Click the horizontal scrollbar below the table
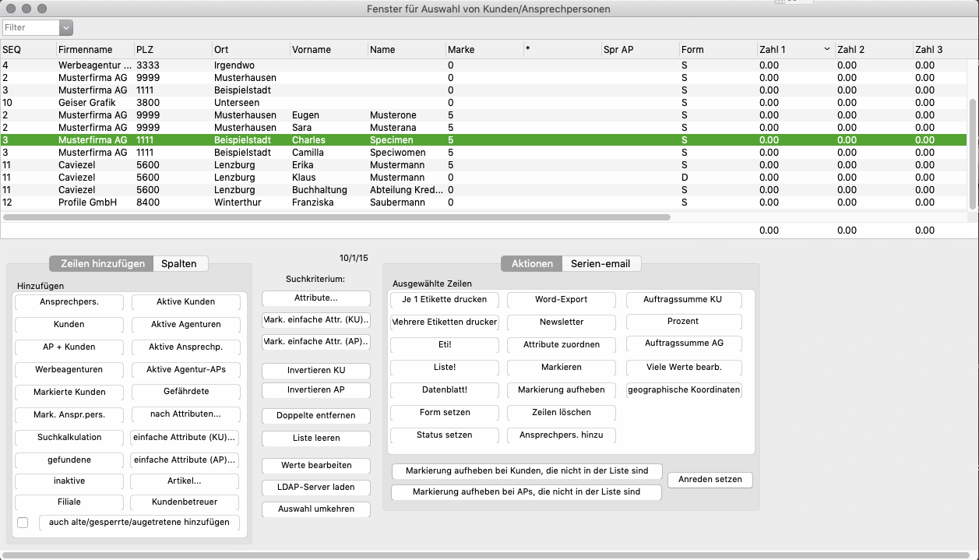Viewport: 979px width, 560px height. tap(335, 217)
